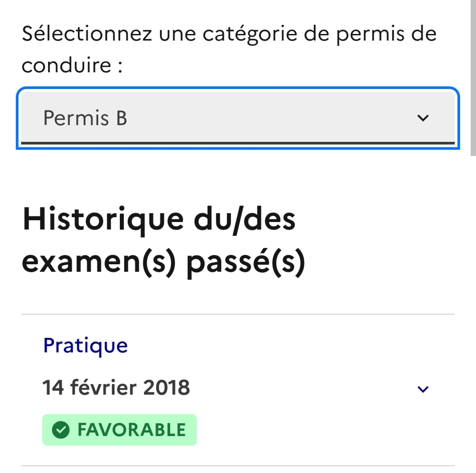476x473 pixels.
Task: Click the chevron arrow in Permis B select
Action: (x=423, y=118)
